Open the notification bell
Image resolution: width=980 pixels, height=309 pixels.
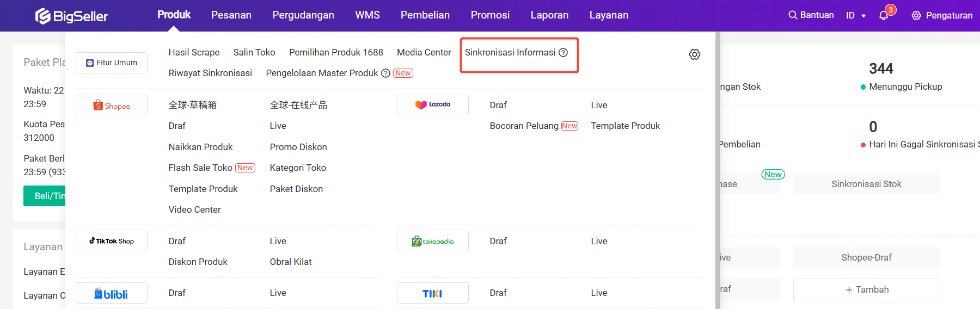(884, 15)
